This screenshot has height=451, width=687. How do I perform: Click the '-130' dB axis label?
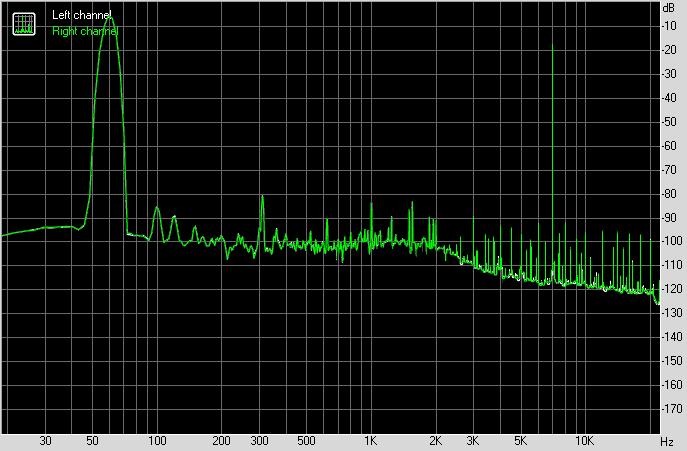tap(671, 313)
